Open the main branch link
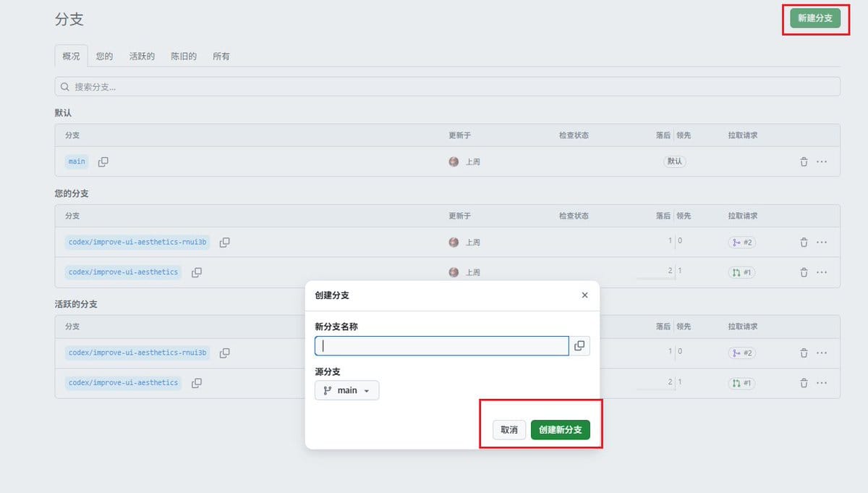Image resolution: width=868 pixels, height=493 pixels. click(77, 161)
